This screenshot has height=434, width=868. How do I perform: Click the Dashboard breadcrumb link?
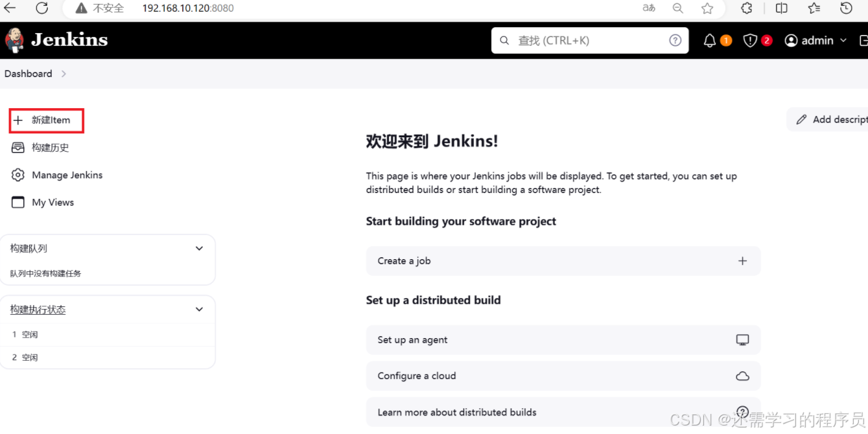tap(28, 74)
